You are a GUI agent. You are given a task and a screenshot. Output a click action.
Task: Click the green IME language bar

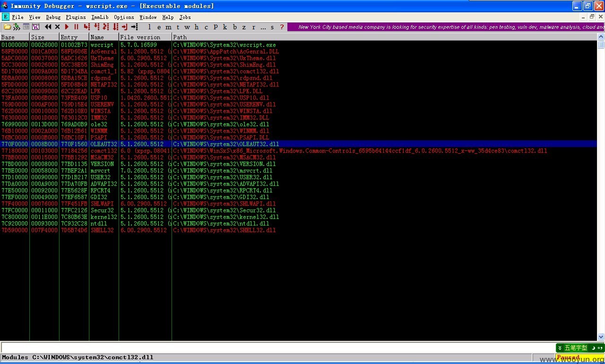point(580,347)
